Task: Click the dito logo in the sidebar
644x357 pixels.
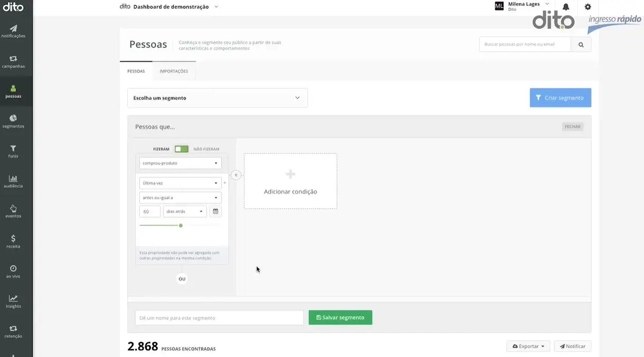Action: tap(13, 7)
